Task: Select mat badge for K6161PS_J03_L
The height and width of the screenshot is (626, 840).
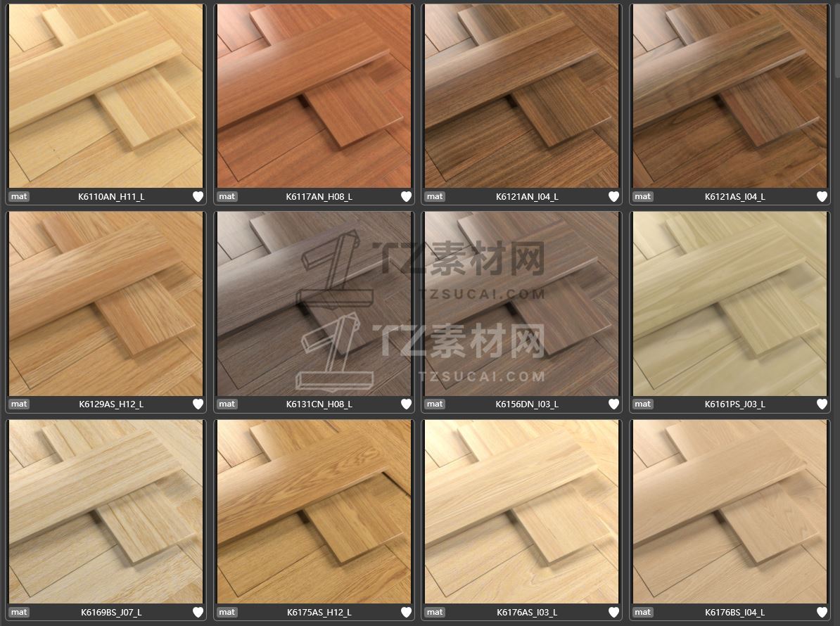Action: (642, 404)
